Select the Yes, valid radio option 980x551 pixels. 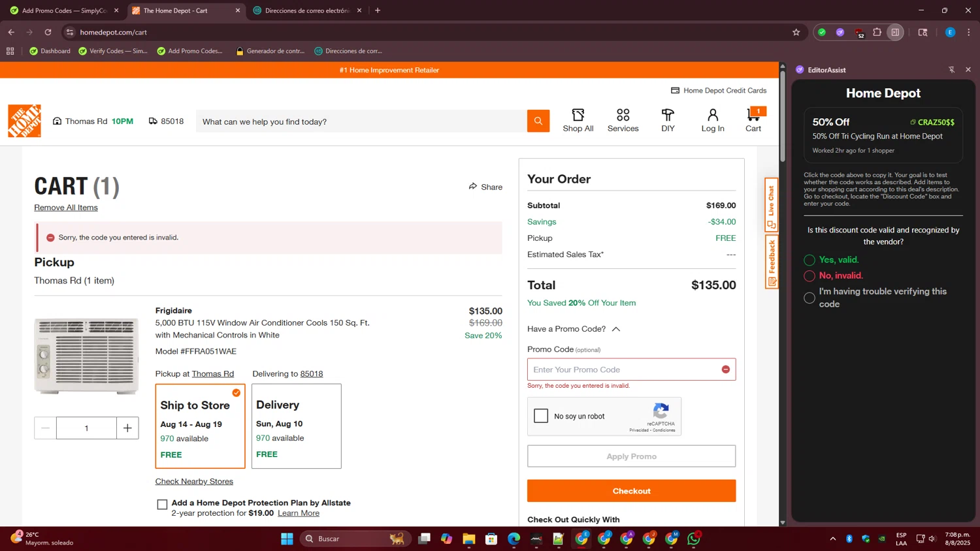[x=809, y=260]
